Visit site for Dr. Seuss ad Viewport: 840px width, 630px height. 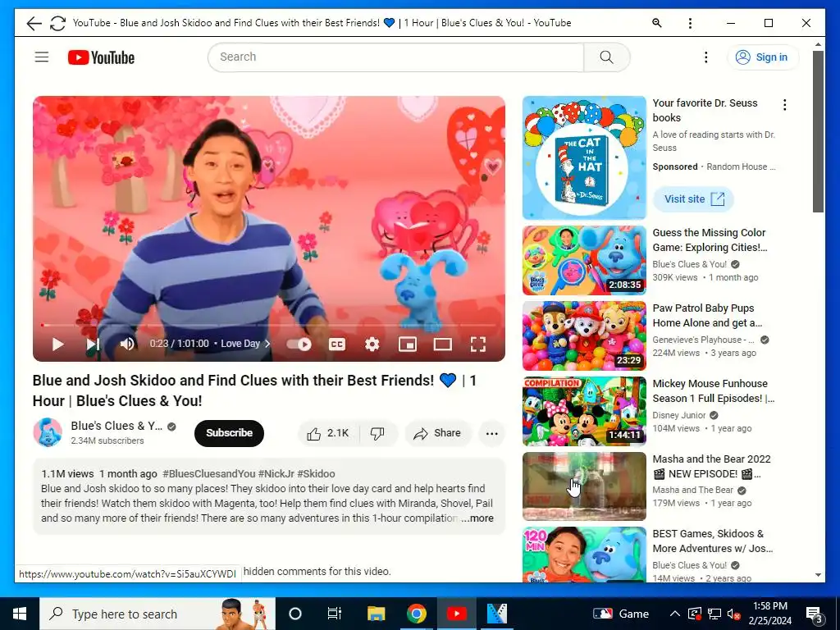(693, 199)
